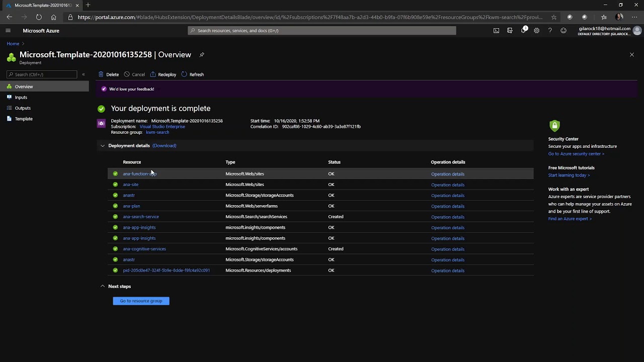Pin the deployment blade to dashboard
644x362 pixels.
pyautogui.click(x=202, y=55)
